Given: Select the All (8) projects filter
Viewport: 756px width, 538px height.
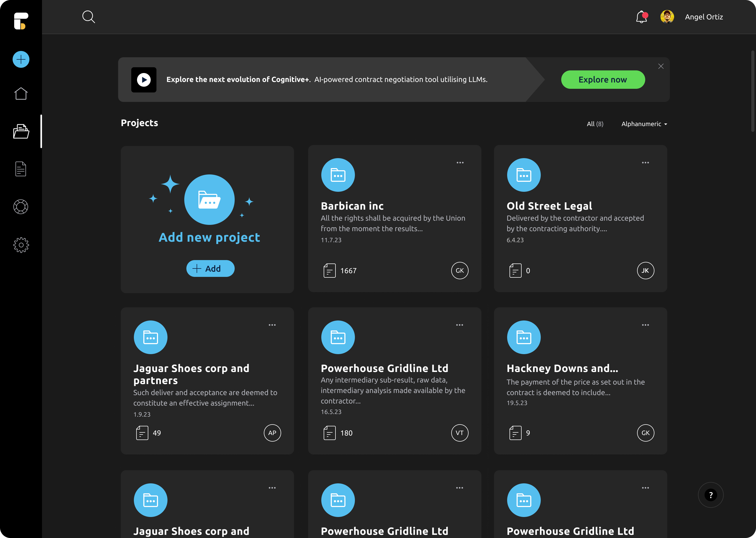Looking at the screenshot, I should 595,124.
